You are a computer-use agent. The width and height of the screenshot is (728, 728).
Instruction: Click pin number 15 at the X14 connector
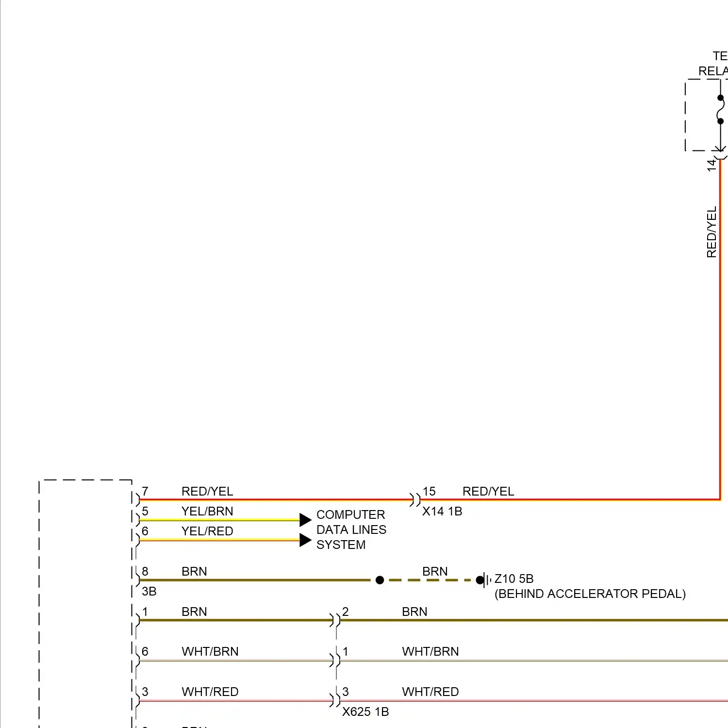tap(429, 491)
